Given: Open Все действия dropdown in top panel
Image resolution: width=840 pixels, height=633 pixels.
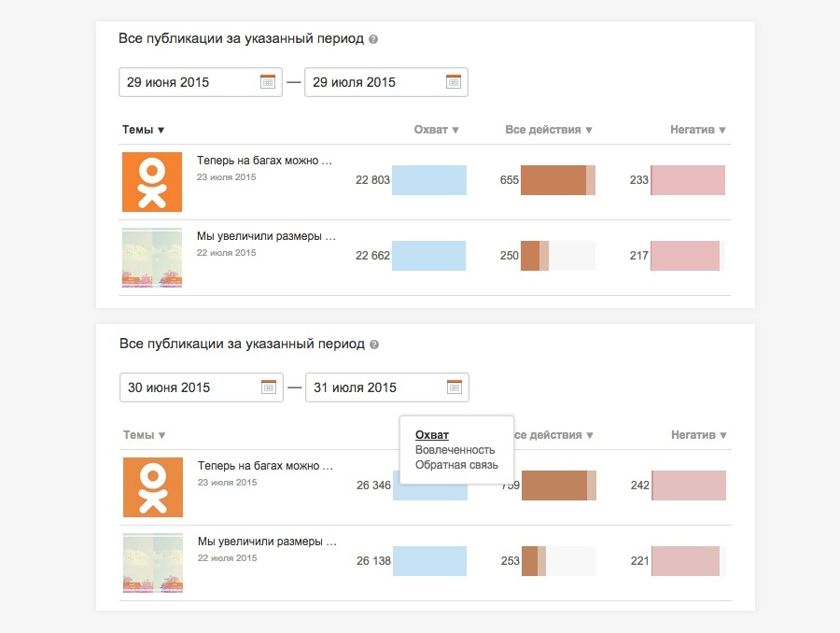Looking at the screenshot, I should (549, 131).
